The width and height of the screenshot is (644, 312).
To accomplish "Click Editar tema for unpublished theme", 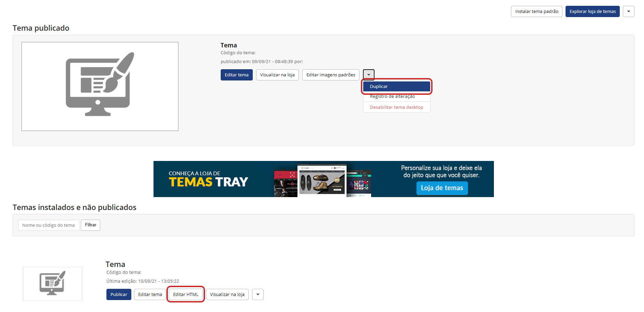I will tap(150, 295).
